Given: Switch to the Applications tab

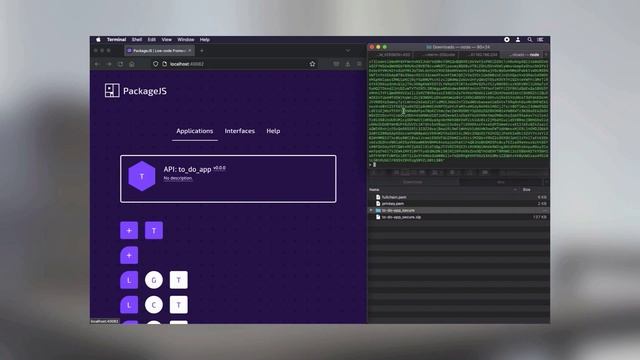Looking at the screenshot, I should [x=195, y=131].
